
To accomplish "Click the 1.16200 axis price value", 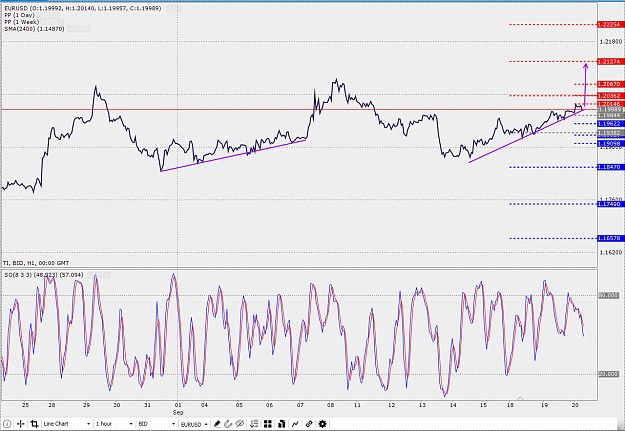I will tap(610, 252).
